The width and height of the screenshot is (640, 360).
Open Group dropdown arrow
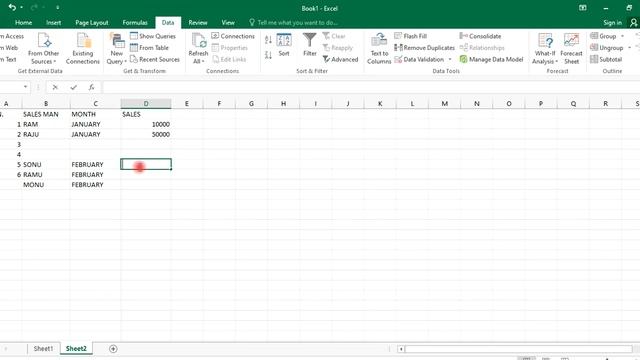[622, 36]
